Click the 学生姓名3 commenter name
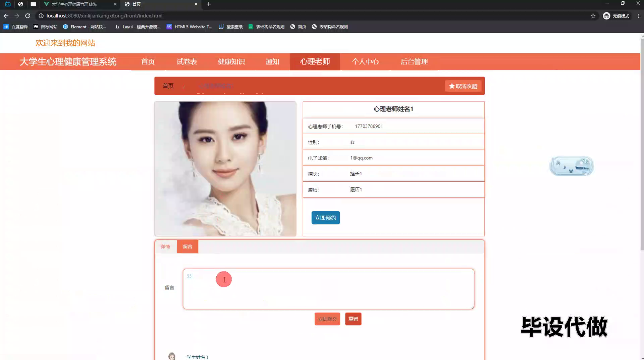Viewport: 644px width, 360px height. [x=197, y=357]
